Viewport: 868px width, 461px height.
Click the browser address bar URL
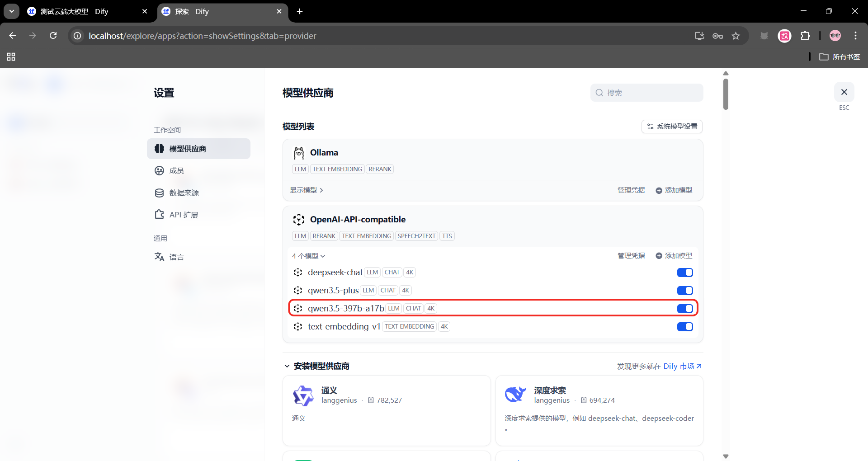[203, 36]
